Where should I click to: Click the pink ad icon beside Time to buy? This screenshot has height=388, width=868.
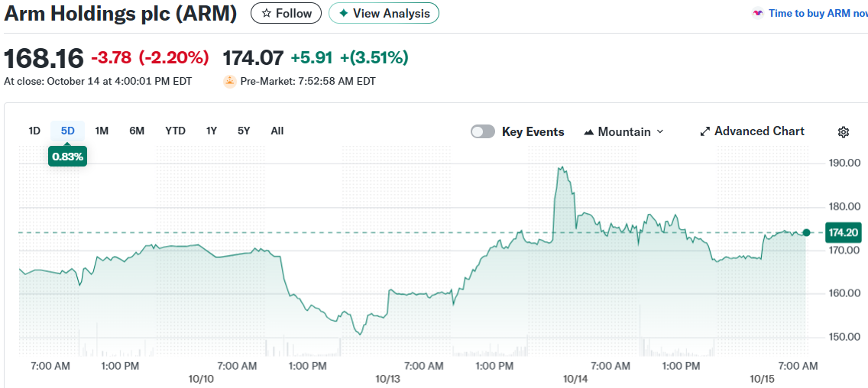point(758,14)
